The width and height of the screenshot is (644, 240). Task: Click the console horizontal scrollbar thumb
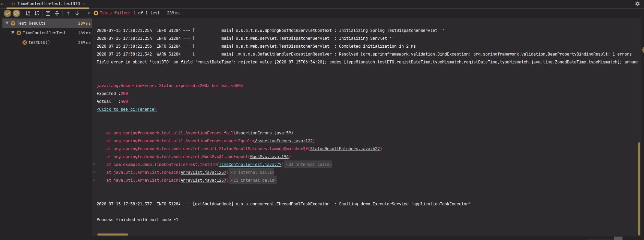point(113,235)
